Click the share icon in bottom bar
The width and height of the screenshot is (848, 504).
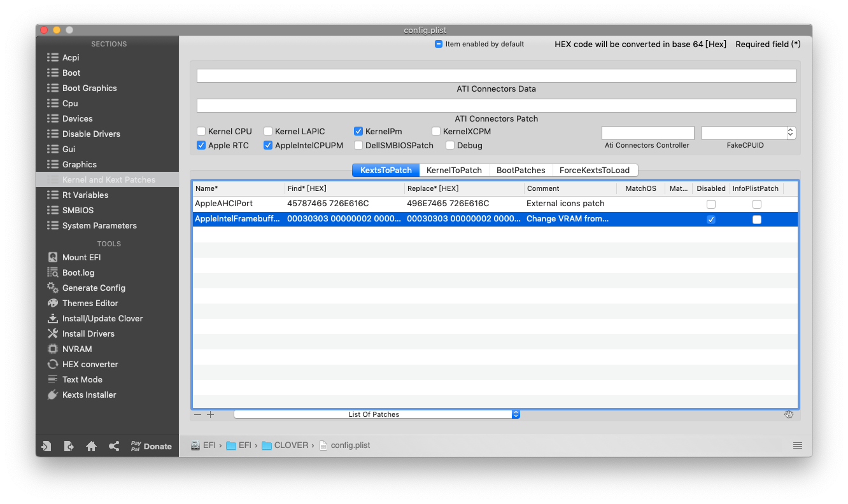(114, 446)
